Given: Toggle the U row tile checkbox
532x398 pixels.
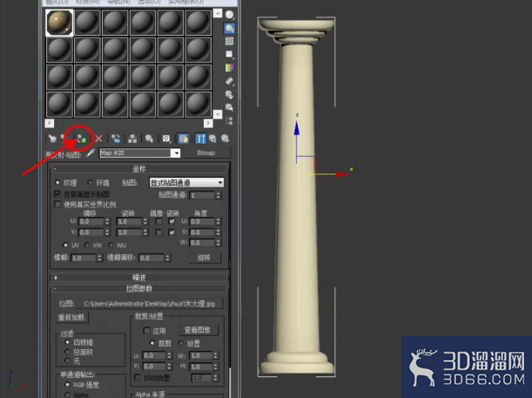Looking at the screenshot, I should click(x=172, y=221).
